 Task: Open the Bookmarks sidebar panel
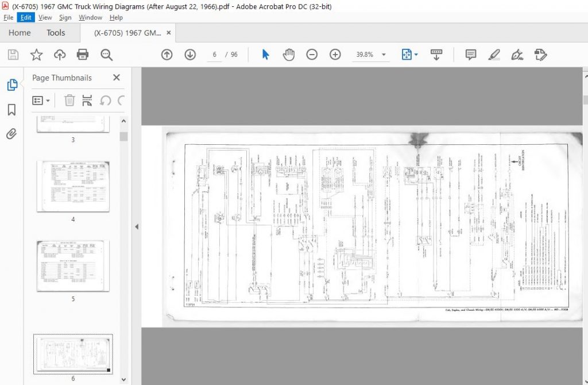click(11, 110)
